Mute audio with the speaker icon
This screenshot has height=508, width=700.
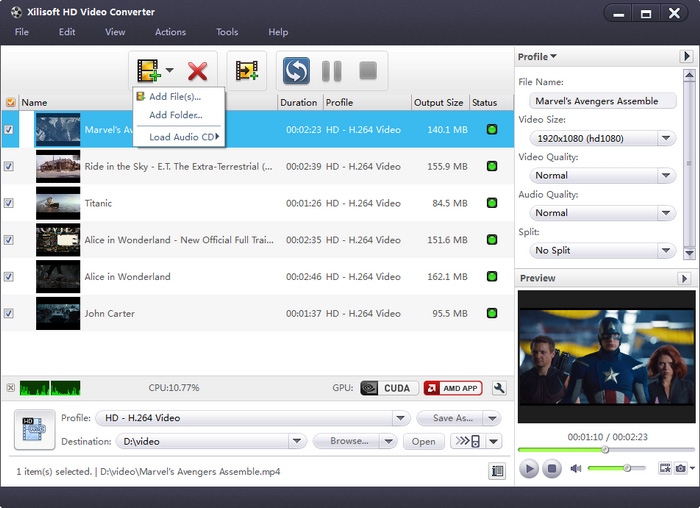pyautogui.click(x=576, y=468)
